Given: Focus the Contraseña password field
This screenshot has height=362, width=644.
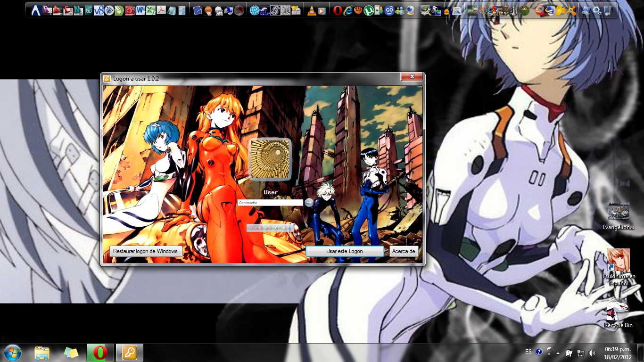Looking at the screenshot, I should pyautogui.click(x=270, y=203).
